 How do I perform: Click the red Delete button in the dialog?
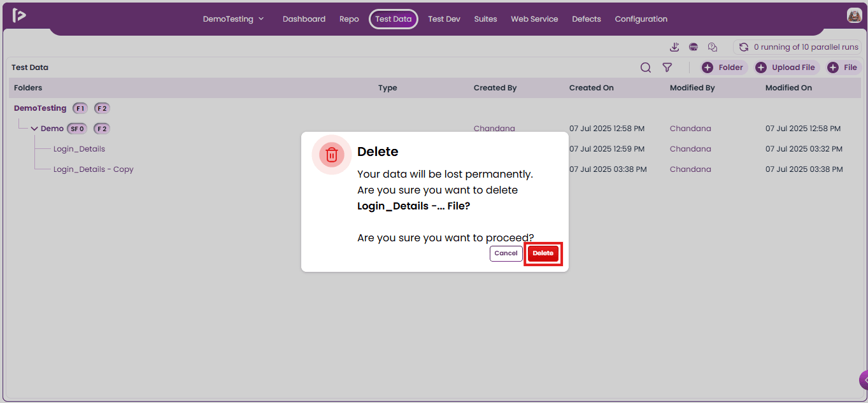click(x=543, y=253)
